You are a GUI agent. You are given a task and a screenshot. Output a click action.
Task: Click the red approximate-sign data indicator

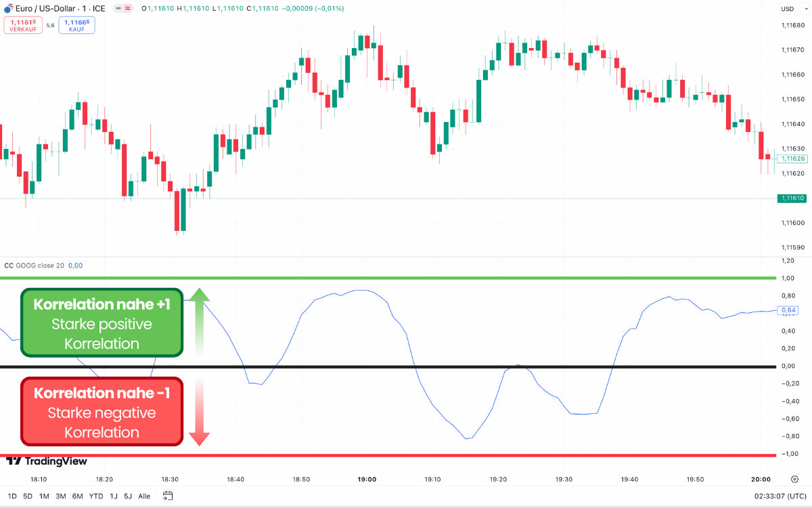(x=127, y=9)
